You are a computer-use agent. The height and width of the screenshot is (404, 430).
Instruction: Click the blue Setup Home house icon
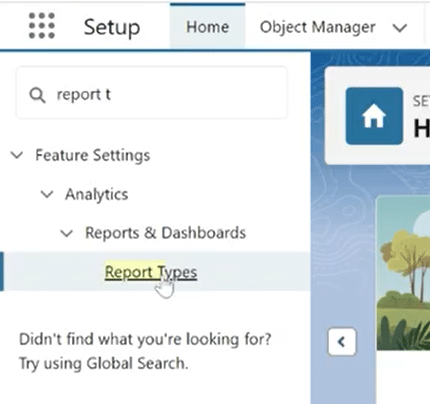pos(374,116)
